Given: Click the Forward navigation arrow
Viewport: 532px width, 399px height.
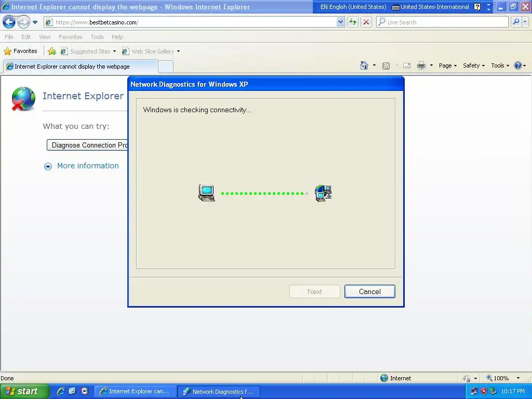Looking at the screenshot, I should point(23,22).
